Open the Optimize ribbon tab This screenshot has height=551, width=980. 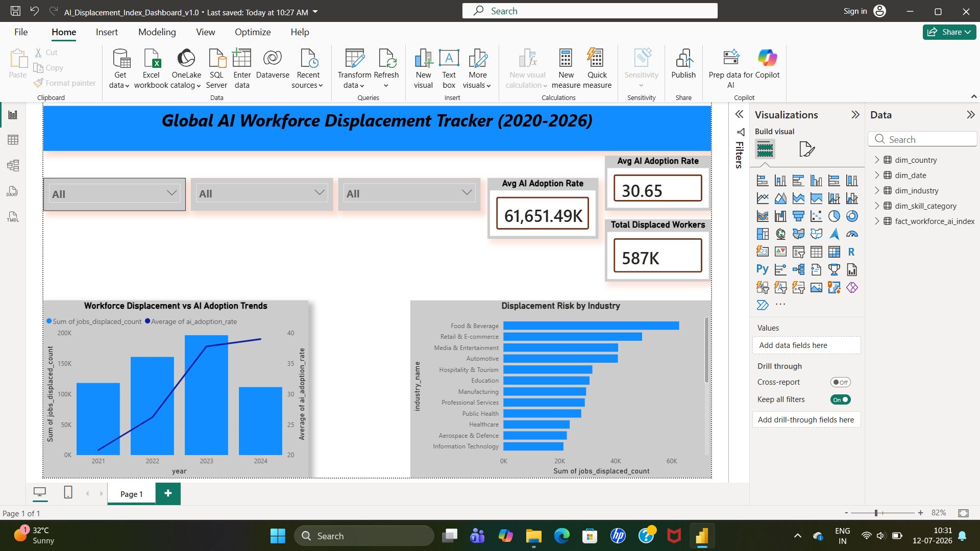click(253, 32)
